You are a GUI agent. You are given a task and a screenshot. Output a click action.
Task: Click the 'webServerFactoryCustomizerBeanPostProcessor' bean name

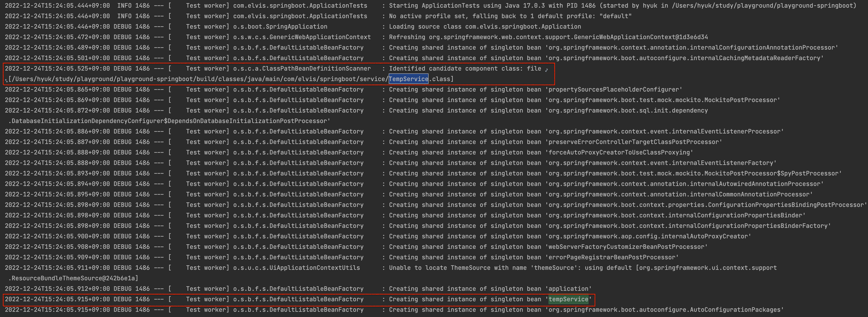[626, 247]
